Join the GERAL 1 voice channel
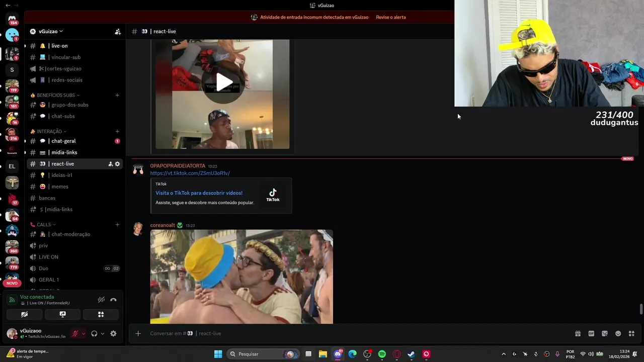The height and width of the screenshot is (362, 644). pyautogui.click(x=74, y=280)
